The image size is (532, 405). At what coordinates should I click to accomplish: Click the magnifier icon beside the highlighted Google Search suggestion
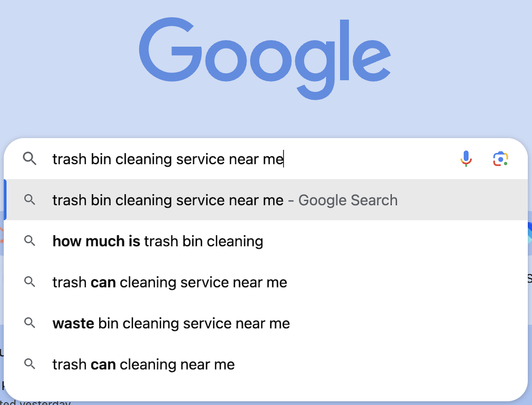30,200
